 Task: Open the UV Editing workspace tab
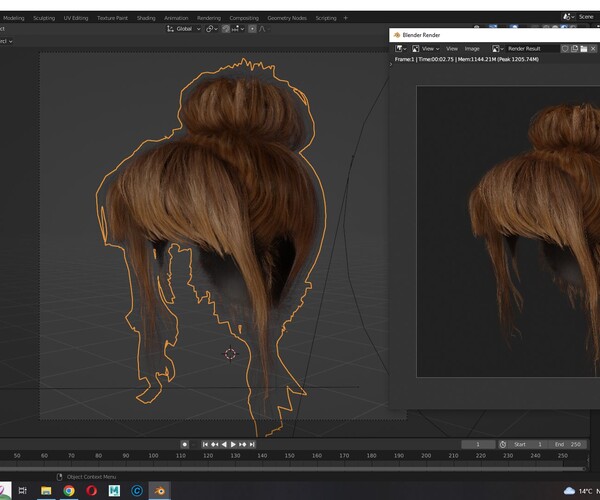(x=76, y=18)
